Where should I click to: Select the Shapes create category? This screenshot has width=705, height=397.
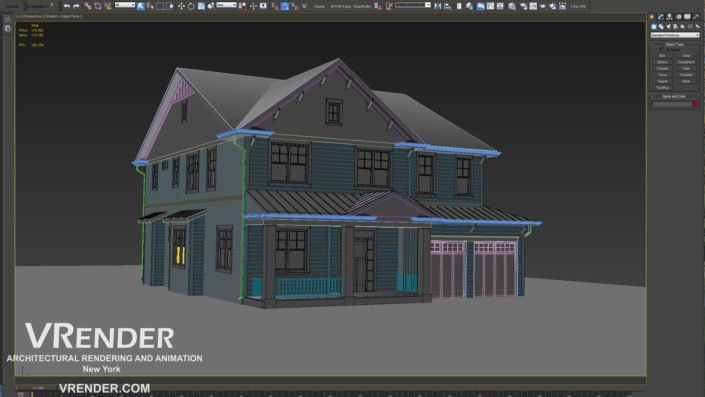coord(661,27)
